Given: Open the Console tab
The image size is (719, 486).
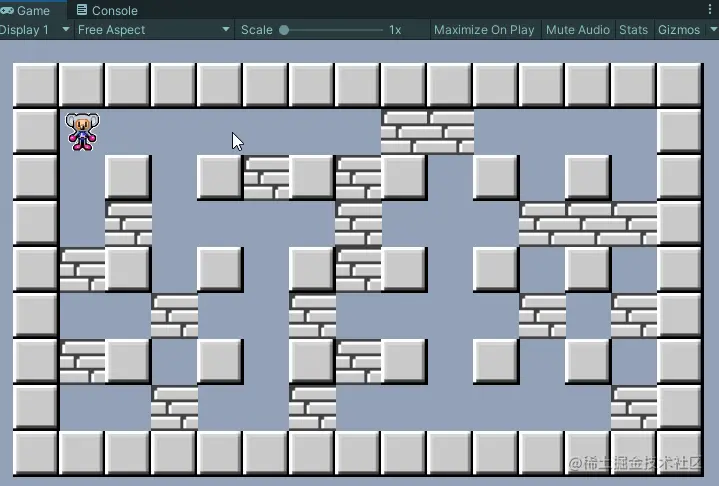Looking at the screenshot, I should coord(107,10).
